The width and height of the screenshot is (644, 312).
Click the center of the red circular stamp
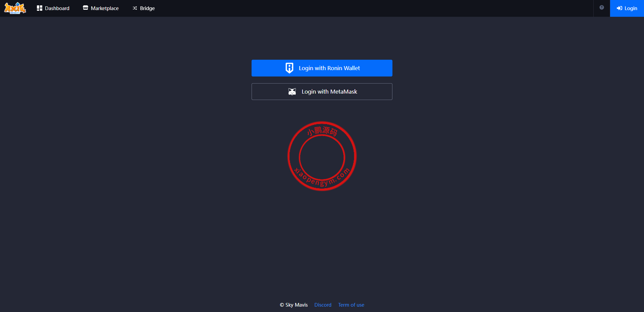click(x=322, y=156)
